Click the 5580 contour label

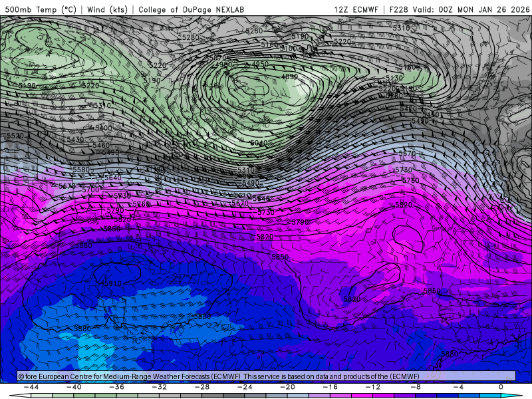point(81,170)
